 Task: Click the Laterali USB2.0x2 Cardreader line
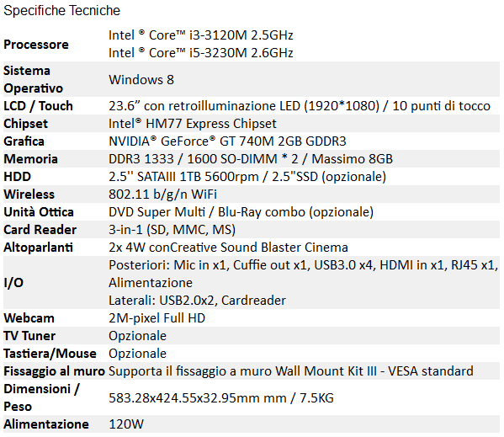point(197,301)
